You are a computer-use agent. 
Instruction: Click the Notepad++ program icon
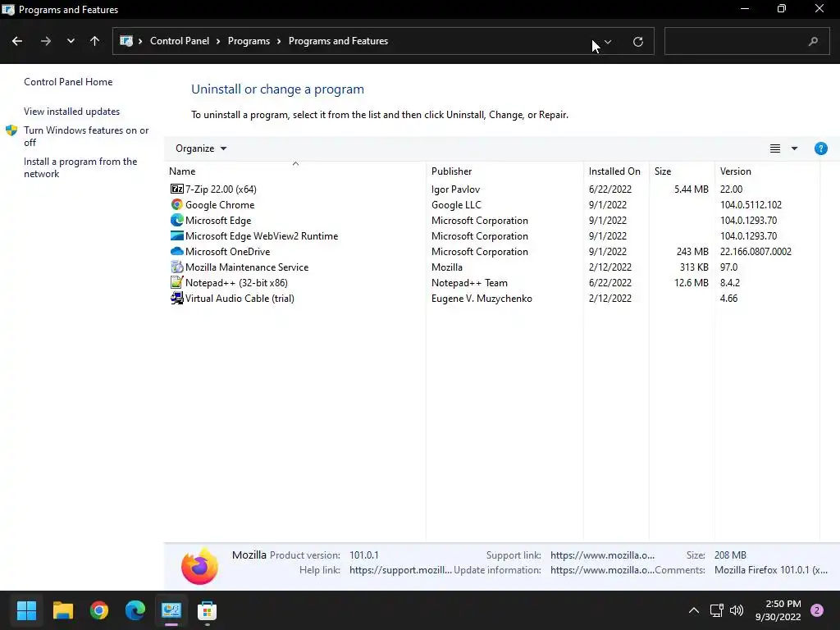tap(177, 282)
